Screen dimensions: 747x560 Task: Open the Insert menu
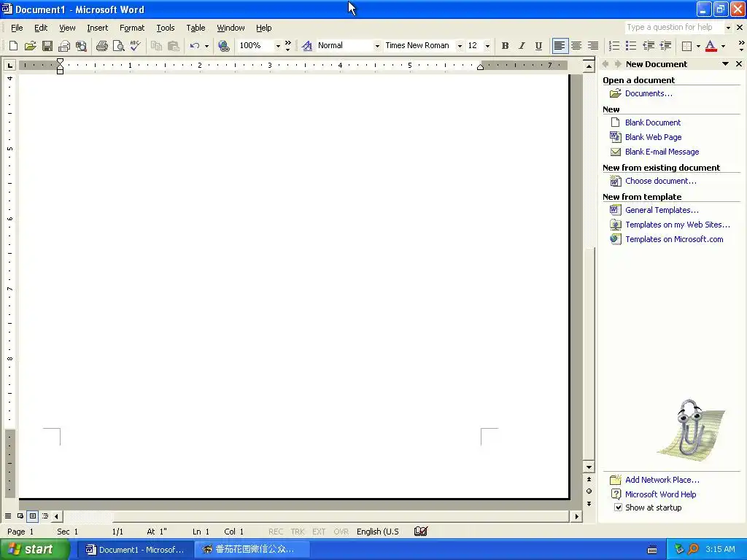coord(97,28)
